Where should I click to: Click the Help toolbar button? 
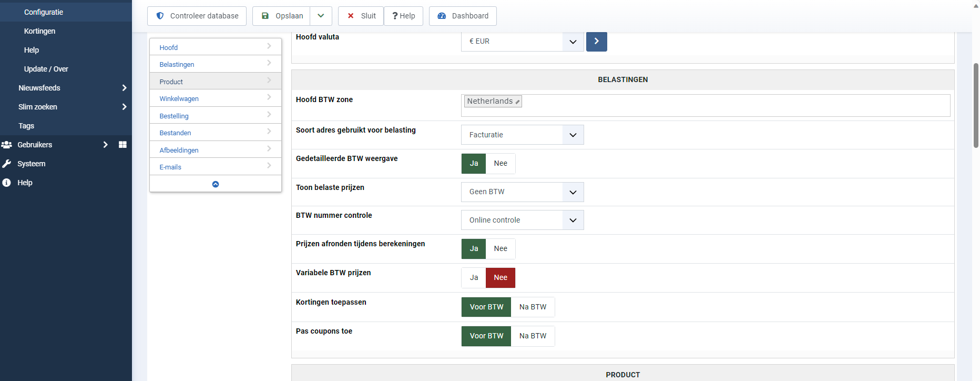click(404, 16)
